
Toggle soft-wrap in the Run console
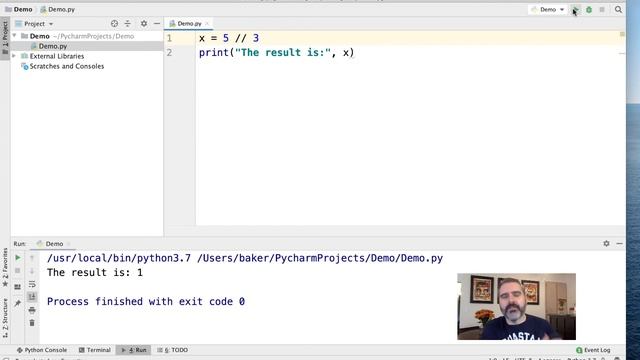[32, 284]
